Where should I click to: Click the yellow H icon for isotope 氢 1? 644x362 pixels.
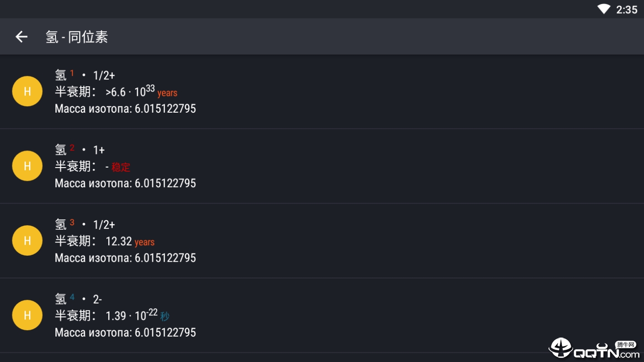(x=27, y=91)
